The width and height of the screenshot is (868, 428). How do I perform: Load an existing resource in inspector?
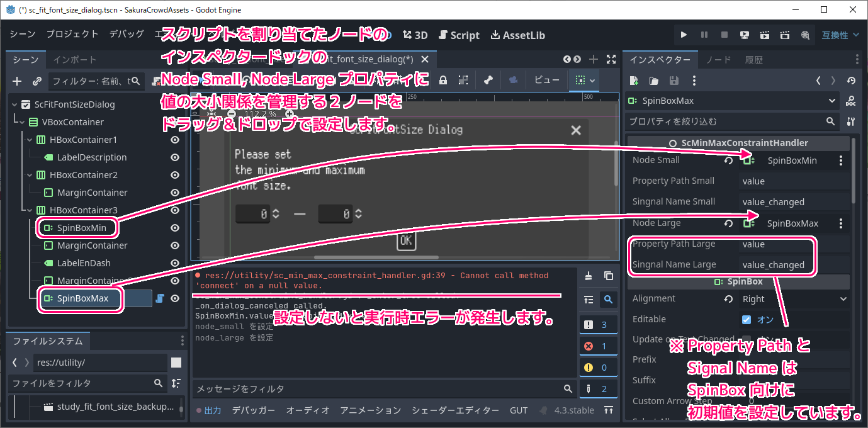pos(654,81)
